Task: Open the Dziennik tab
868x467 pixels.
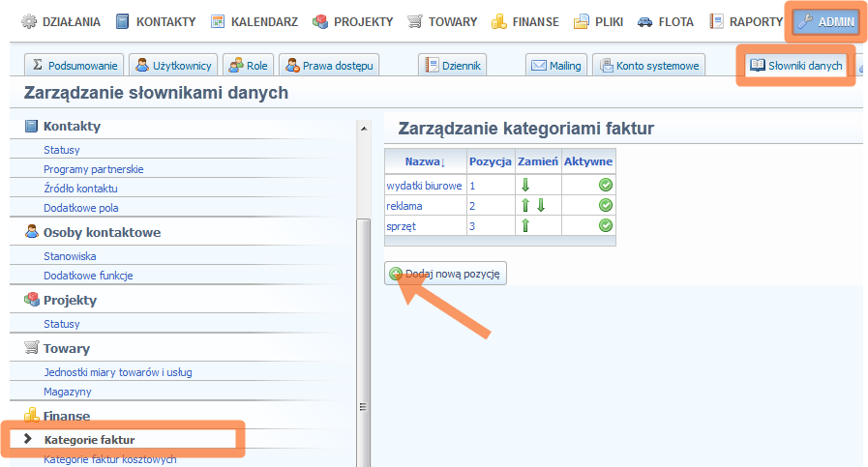Action: pyautogui.click(x=453, y=66)
